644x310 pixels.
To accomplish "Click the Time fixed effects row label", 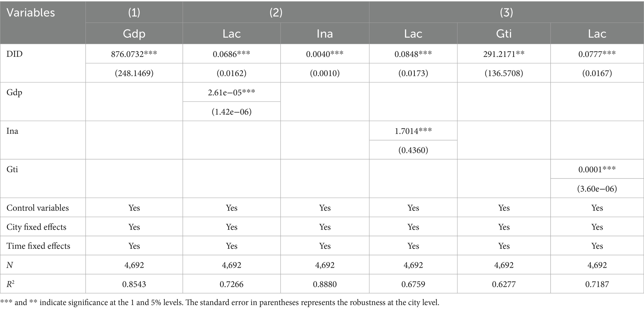I will [x=38, y=246].
